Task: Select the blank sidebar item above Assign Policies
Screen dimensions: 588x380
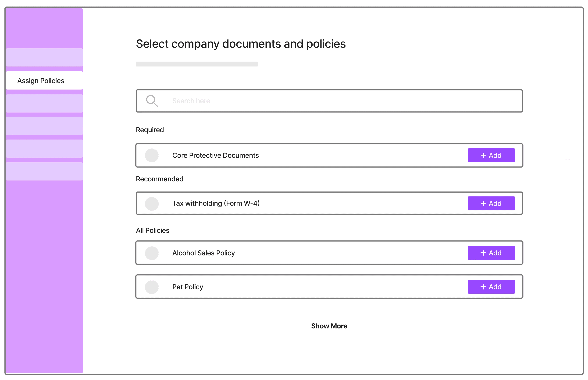Action: click(44, 57)
